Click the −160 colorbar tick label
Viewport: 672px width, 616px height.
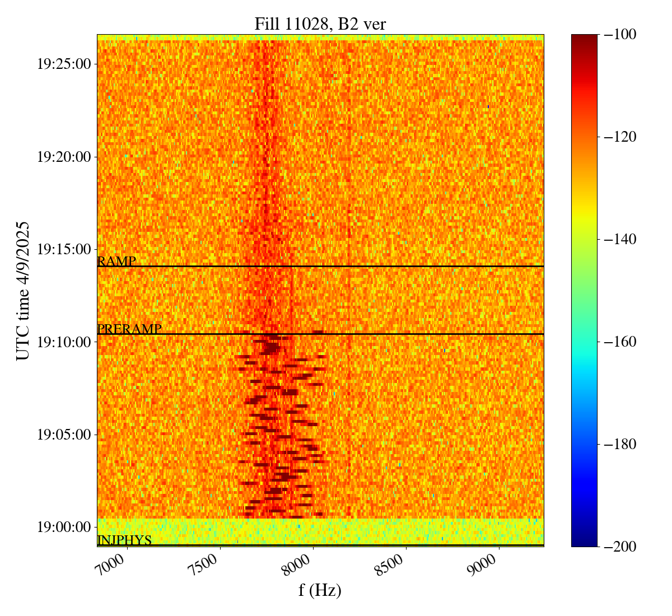tap(620, 342)
